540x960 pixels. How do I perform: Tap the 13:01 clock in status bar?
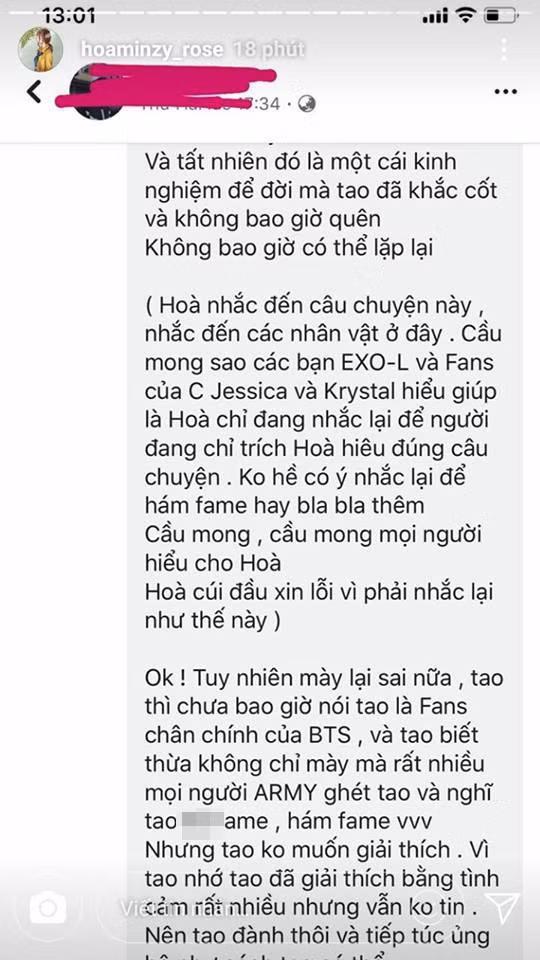click(x=69, y=16)
